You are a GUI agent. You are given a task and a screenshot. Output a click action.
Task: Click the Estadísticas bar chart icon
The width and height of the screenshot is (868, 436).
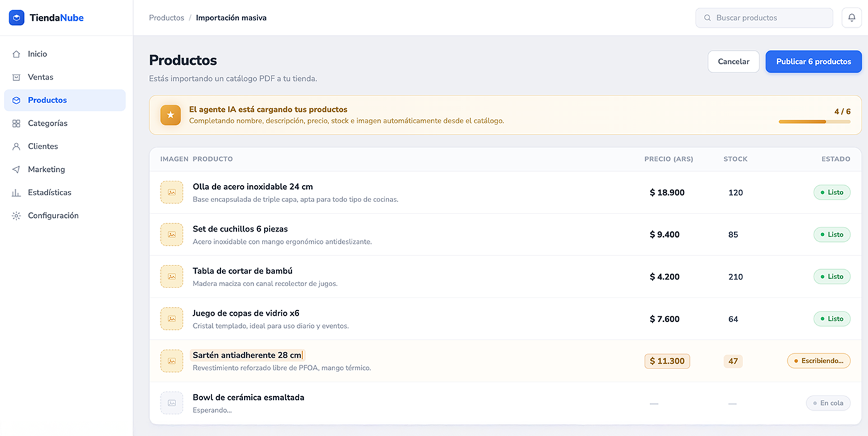[x=16, y=193]
